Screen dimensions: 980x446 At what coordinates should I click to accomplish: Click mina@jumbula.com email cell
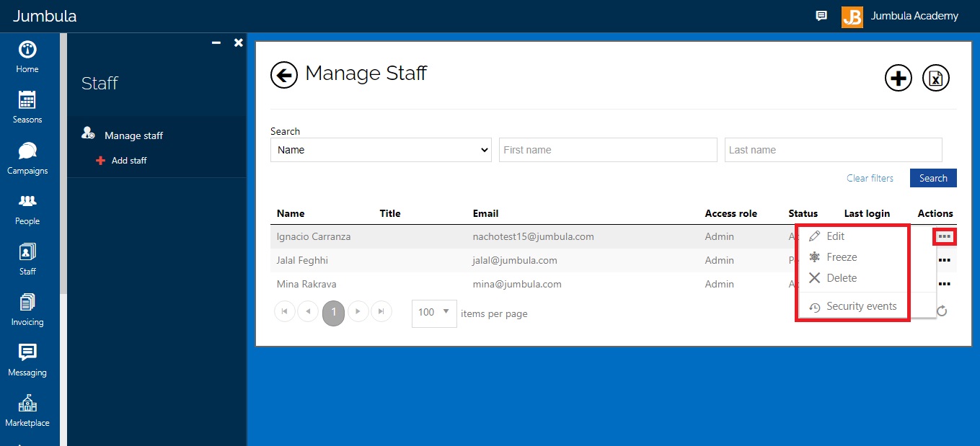pyautogui.click(x=517, y=284)
